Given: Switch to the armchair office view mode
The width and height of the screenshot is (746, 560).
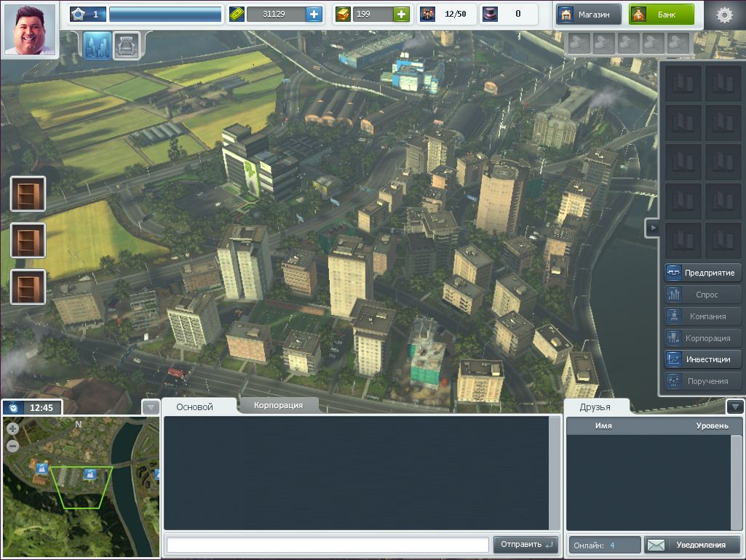Looking at the screenshot, I should (127, 45).
